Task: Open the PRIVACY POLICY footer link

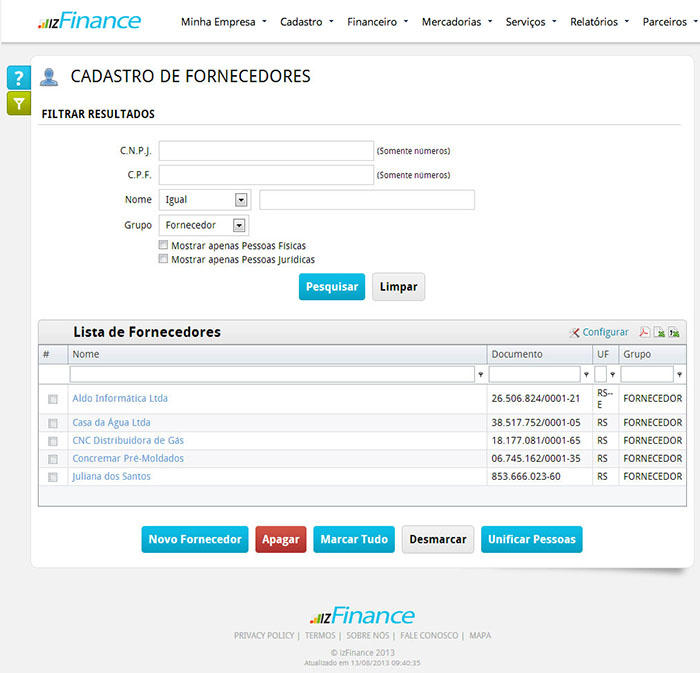Action: pyautogui.click(x=264, y=635)
